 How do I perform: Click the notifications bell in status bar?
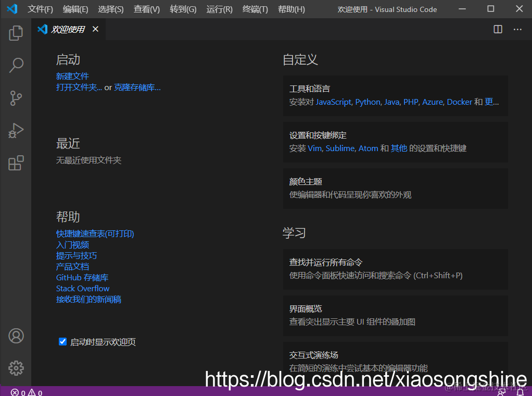pyautogui.click(x=520, y=392)
